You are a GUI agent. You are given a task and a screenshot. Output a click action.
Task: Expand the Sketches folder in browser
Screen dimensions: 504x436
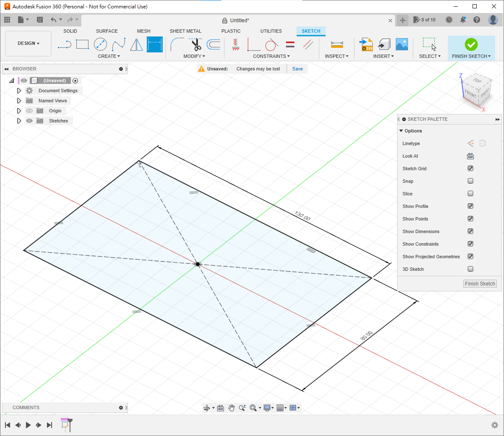19,121
